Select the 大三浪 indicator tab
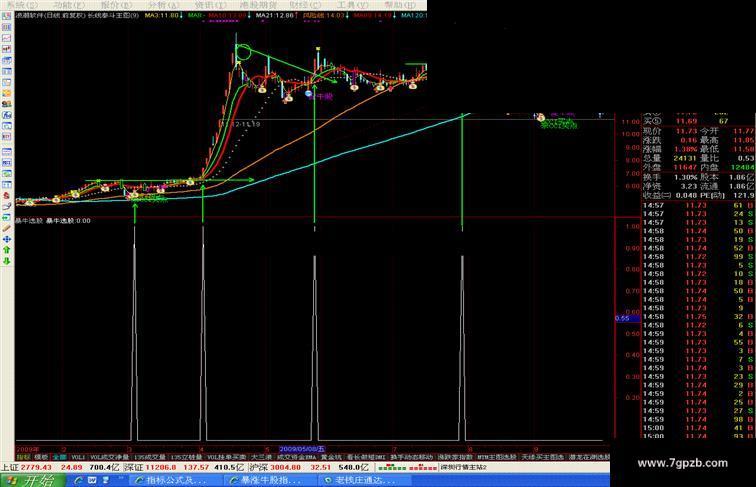 (x=261, y=457)
